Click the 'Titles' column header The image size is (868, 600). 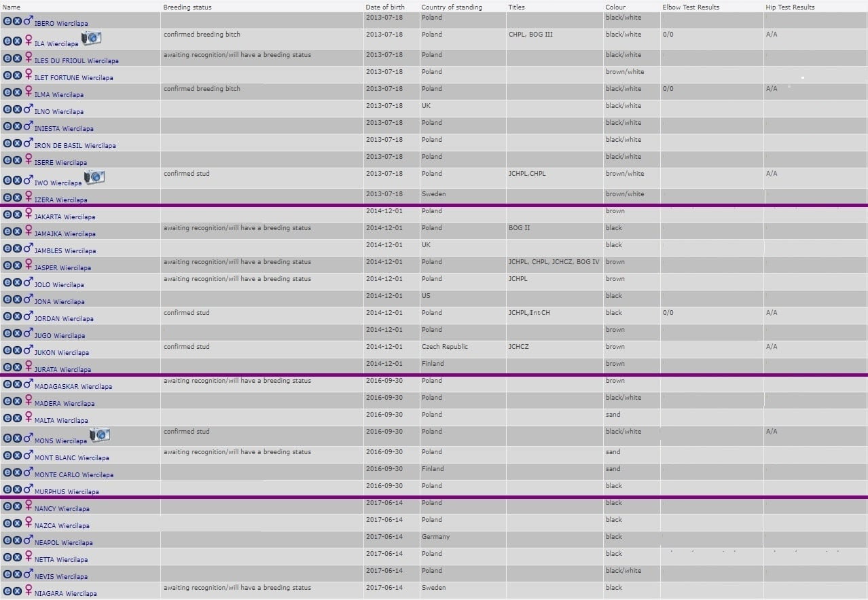click(517, 7)
